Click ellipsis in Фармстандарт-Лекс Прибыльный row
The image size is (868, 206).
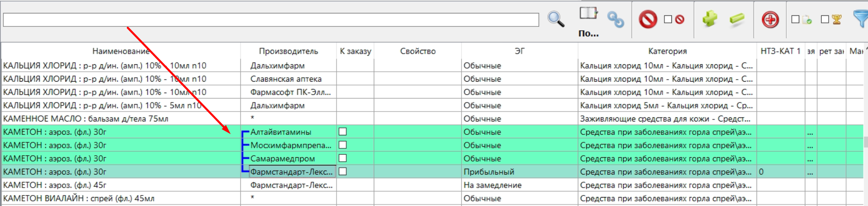[x=811, y=172]
